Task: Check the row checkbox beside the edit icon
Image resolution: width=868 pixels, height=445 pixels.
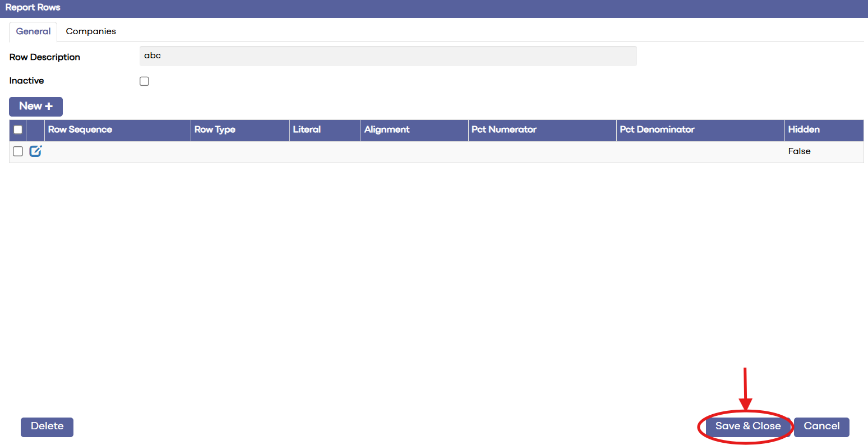Action: tap(18, 151)
